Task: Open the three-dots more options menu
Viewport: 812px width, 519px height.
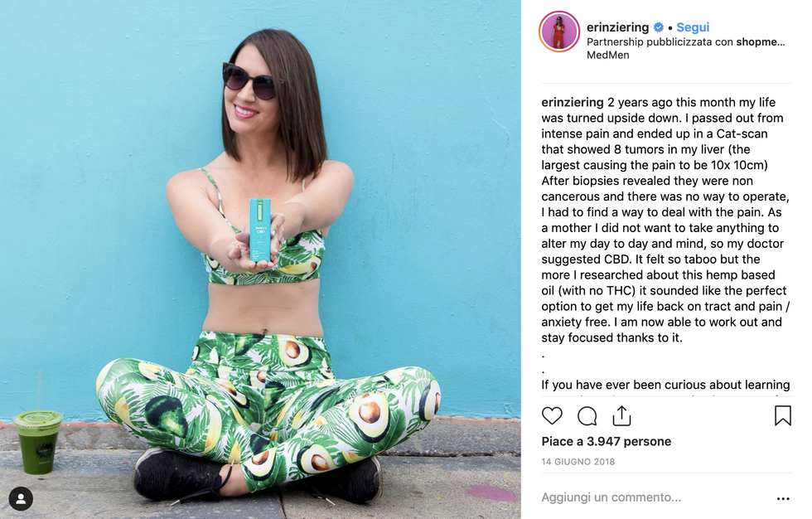Action: pos(783,498)
